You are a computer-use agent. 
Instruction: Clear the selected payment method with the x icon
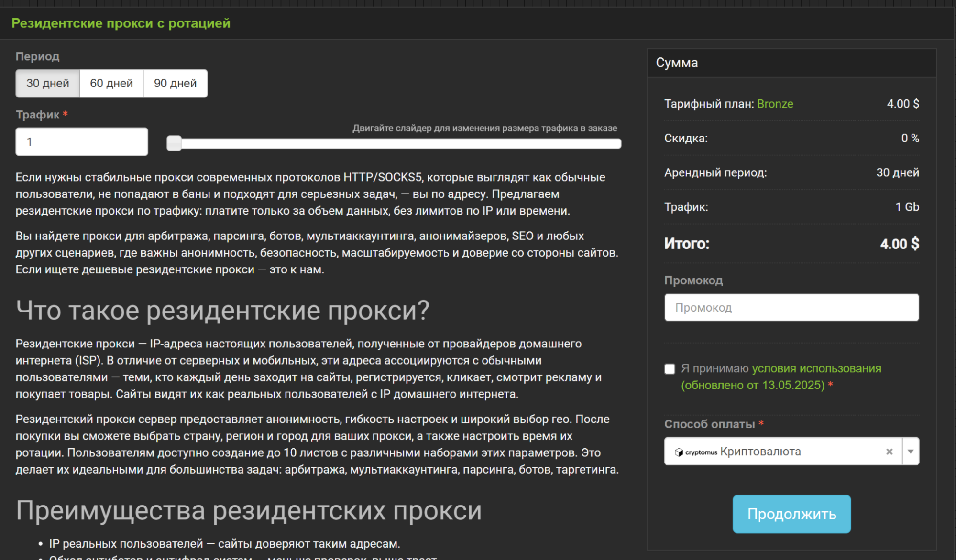(890, 451)
